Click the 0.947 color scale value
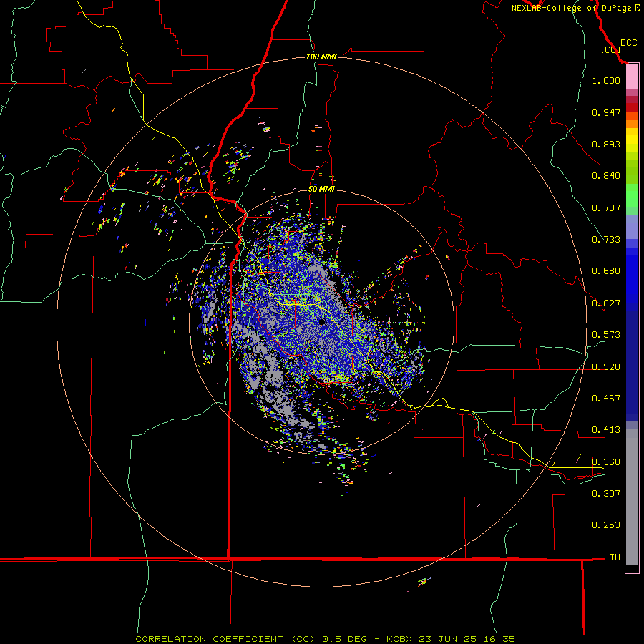 click(606, 112)
